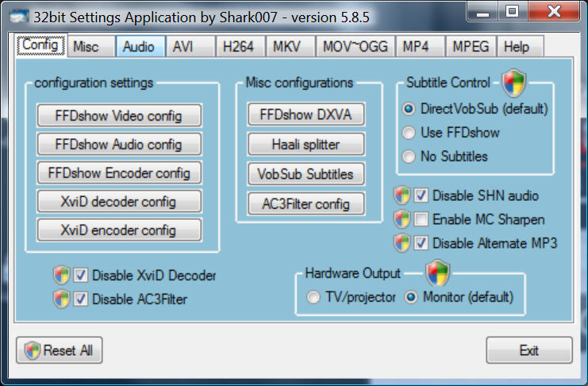The image size is (588, 386).
Task: Choose the No Subtitles radio button
Action: 409,156
